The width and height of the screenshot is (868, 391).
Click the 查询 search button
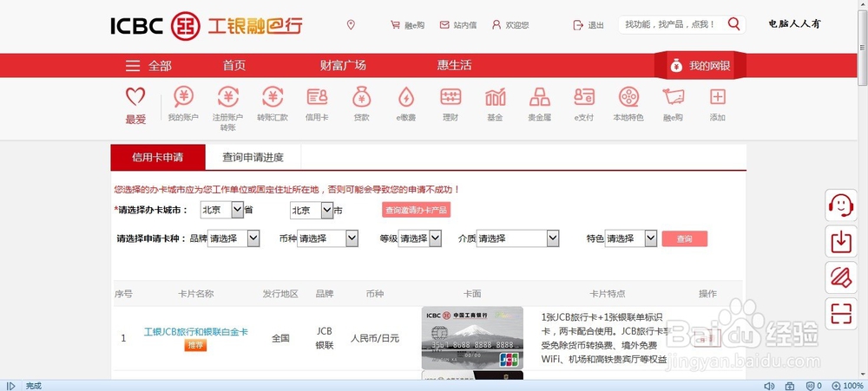pyautogui.click(x=685, y=238)
